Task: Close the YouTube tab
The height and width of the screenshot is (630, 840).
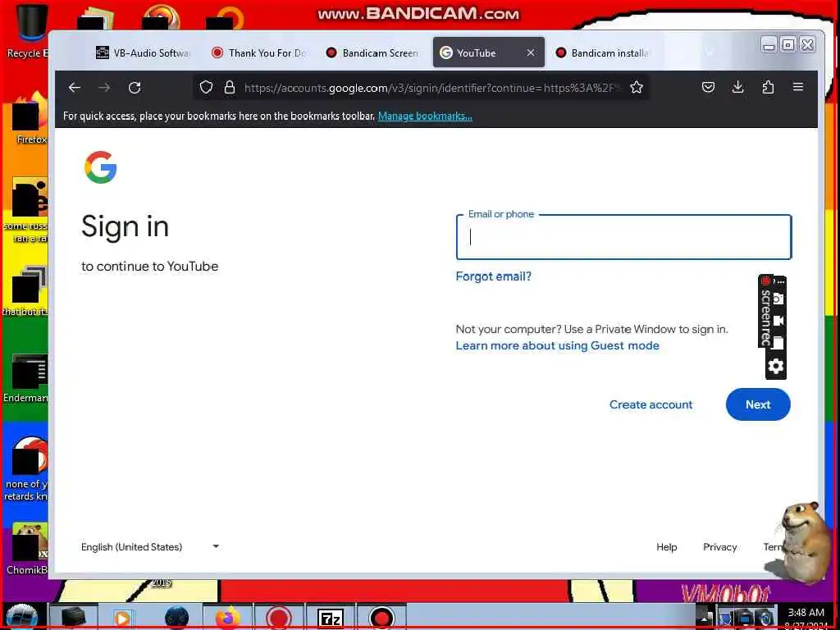Action: tap(531, 52)
